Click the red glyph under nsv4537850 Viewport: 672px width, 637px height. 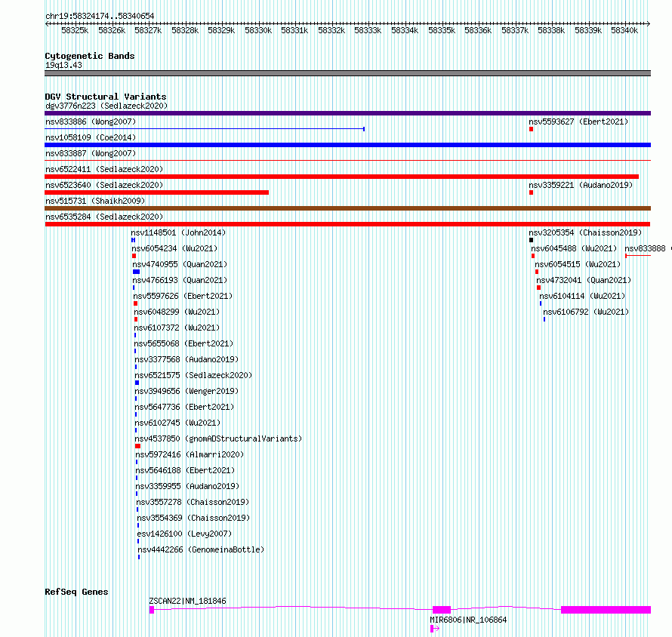(137, 446)
